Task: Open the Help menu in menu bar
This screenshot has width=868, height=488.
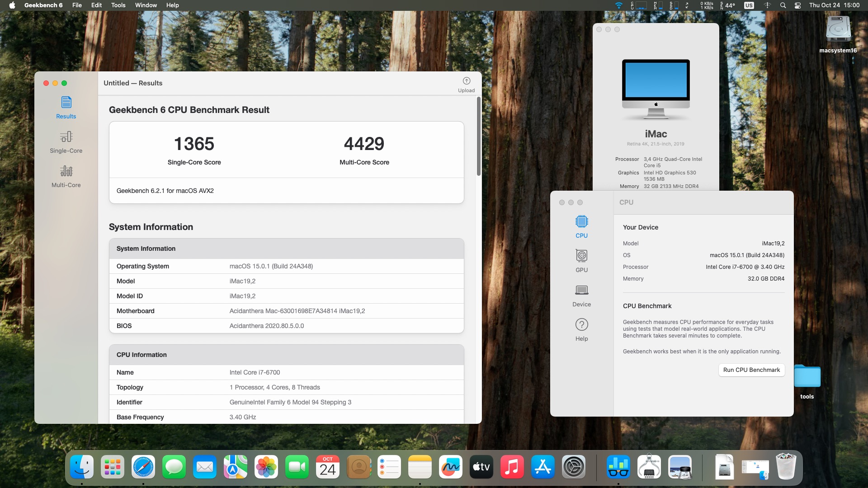Action: (x=172, y=5)
